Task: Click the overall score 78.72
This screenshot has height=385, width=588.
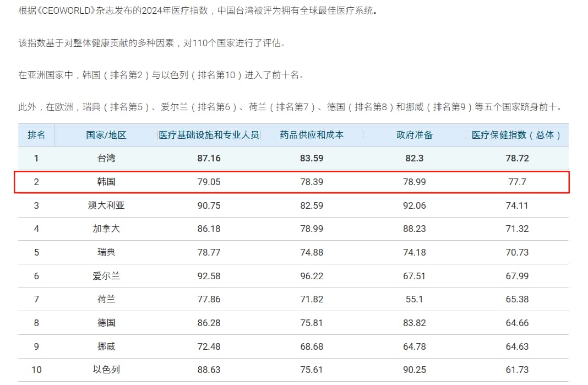Action: pos(517,159)
